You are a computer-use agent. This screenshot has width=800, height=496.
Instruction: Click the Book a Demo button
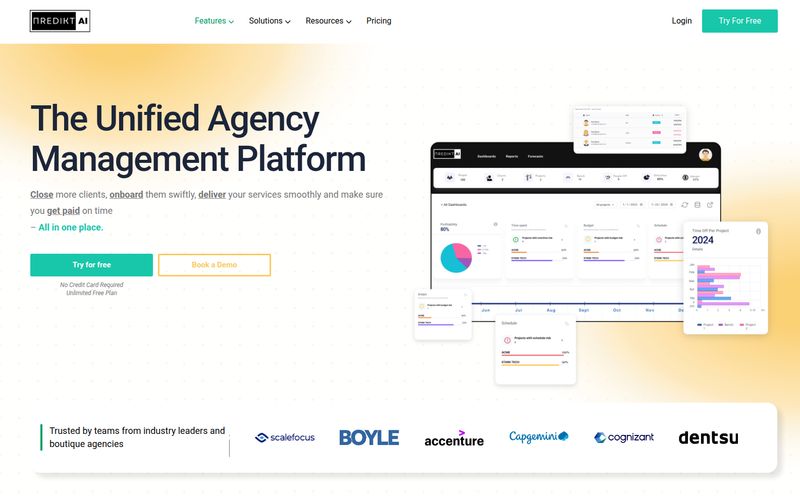[214, 265]
